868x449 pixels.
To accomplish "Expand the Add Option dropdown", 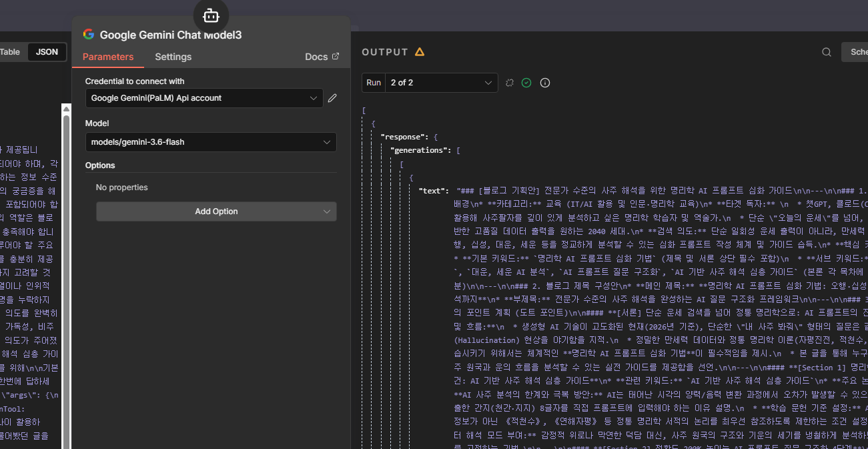I will (x=216, y=211).
